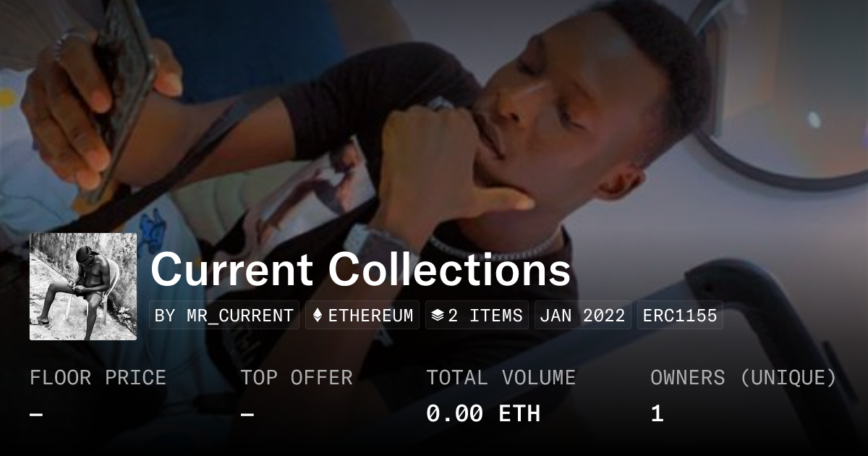Image resolution: width=868 pixels, height=456 pixels.
Task: Click the unique owners count of 1
Action: pyautogui.click(x=657, y=414)
